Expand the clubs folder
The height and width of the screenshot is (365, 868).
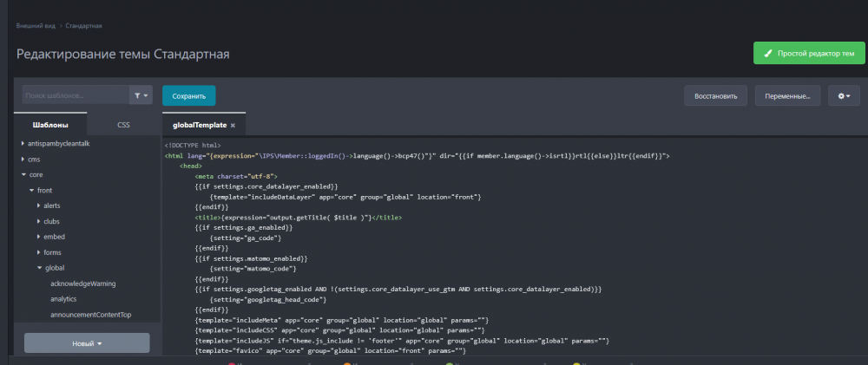pos(39,221)
